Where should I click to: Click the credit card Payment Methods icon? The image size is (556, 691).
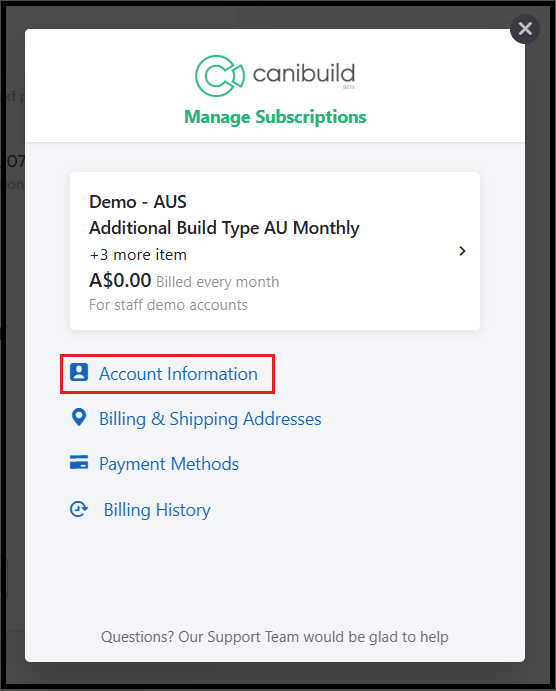[x=79, y=462]
